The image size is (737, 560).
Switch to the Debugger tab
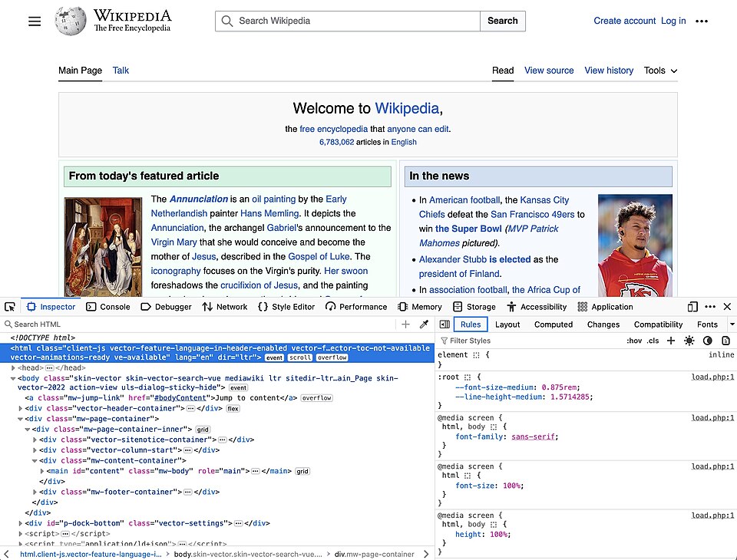[x=166, y=307]
